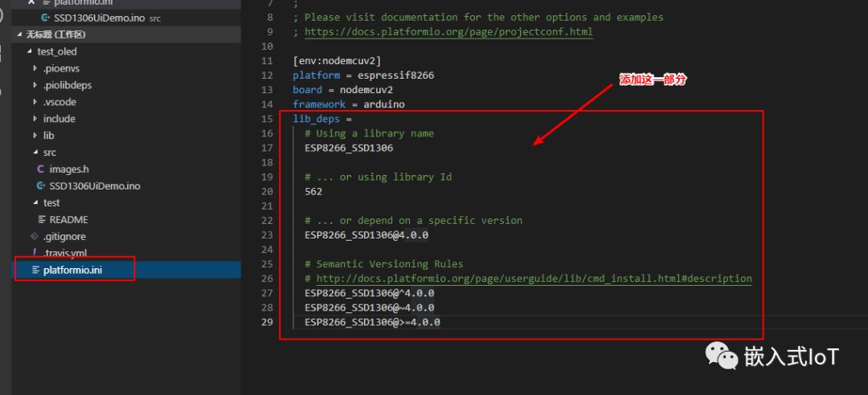Expand the lib folder

point(35,136)
